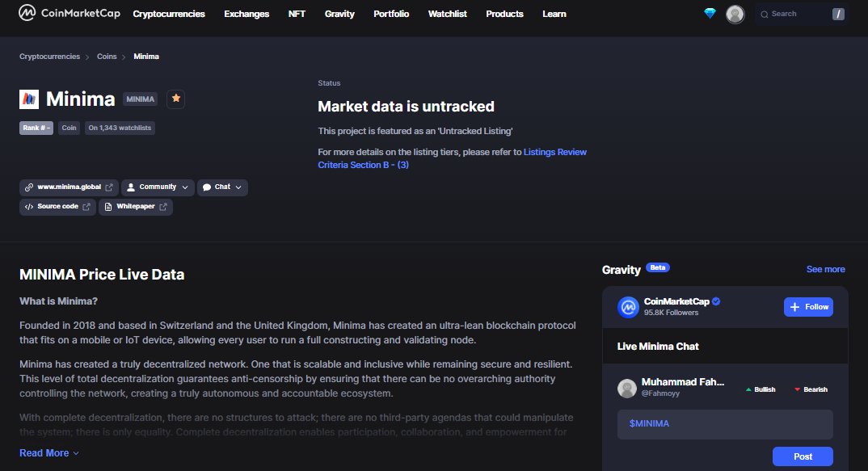This screenshot has height=471, width=868.
Task: Click the Live Minima Chat heading
Action: tap(658, 347)
